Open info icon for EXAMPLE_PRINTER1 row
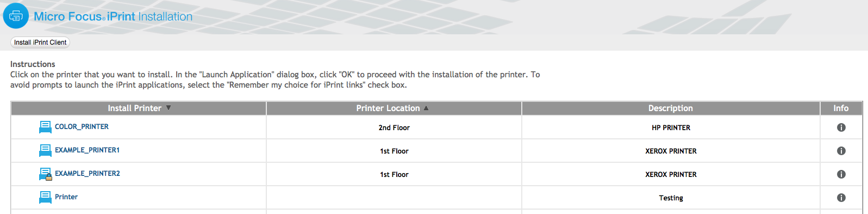868x214 pixels. pos(841,151)
